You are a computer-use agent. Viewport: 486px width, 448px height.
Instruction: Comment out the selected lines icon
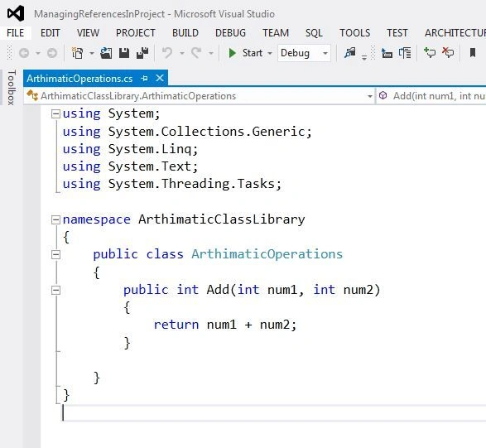point(430,53)
